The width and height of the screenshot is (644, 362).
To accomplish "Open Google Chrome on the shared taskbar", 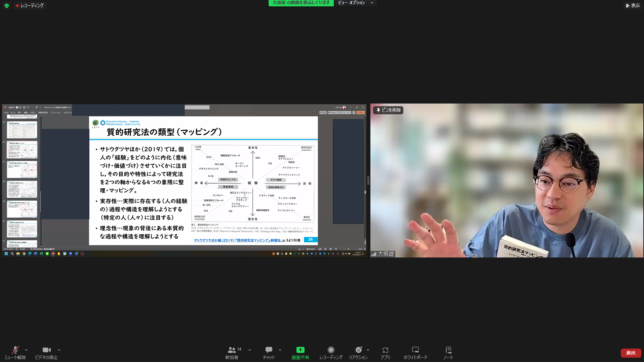I will click(x=24, y=254).
